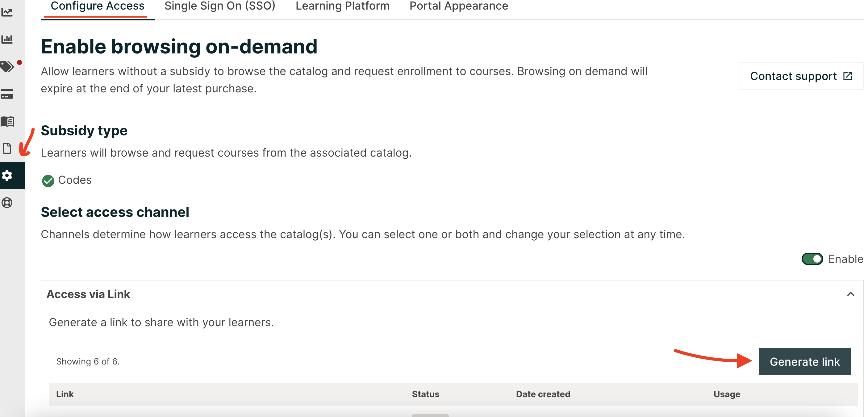Open the analytics trend chart panel
The image size is (868, 417).
click(x=8, y=12)
